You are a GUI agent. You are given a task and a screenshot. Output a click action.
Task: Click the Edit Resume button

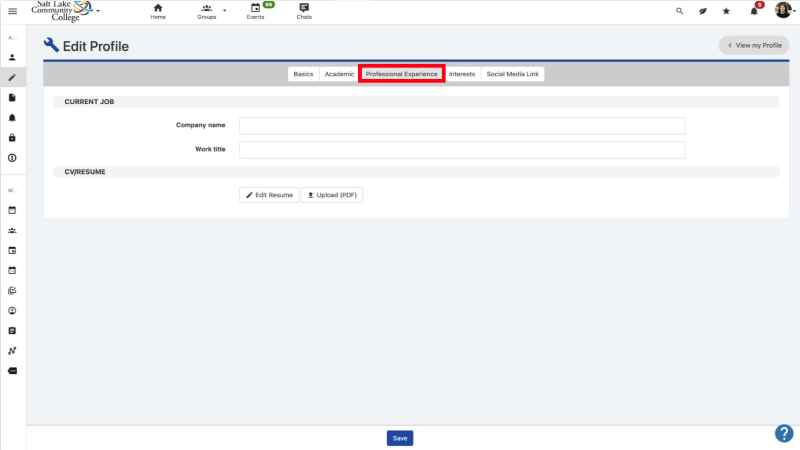[x=269, y=195]
